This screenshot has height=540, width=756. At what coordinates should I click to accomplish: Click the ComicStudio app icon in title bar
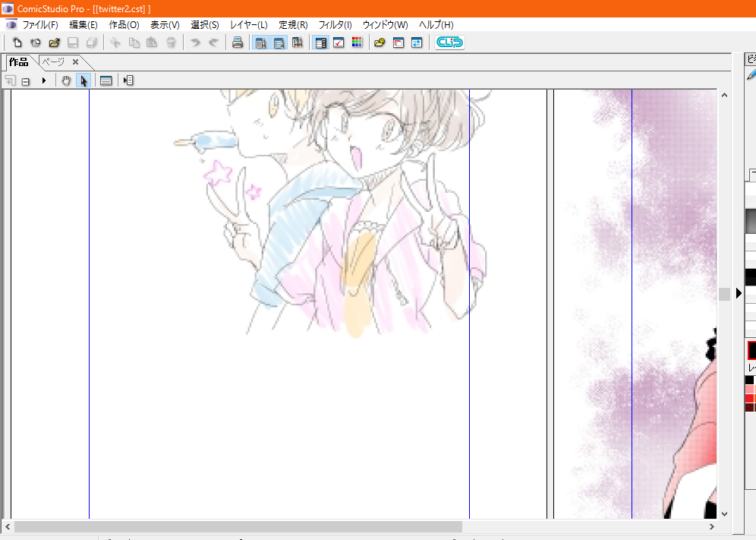(x=8, y=8)
